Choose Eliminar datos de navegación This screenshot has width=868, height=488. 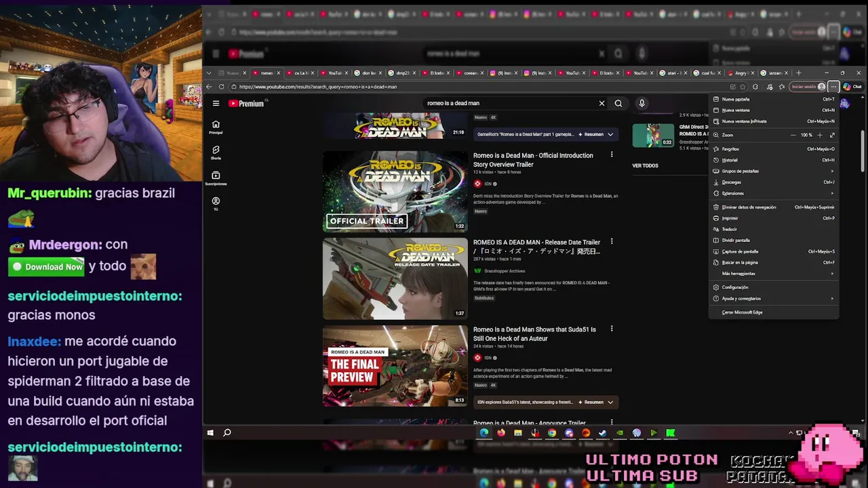(774, 207)
